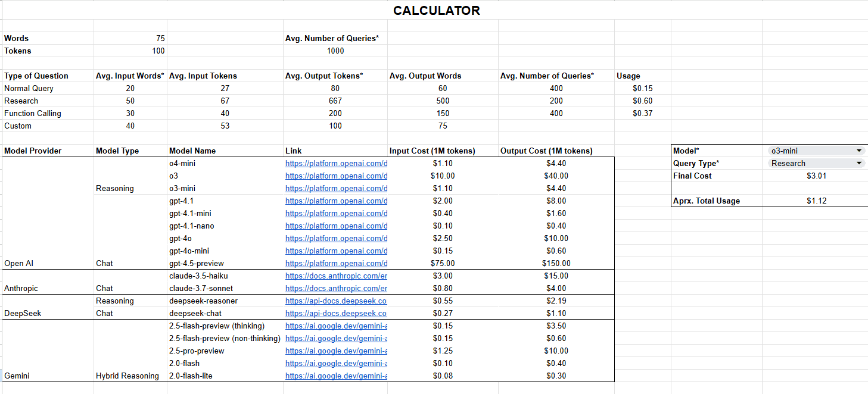Click the Normal Query row label

pyautogui.click(x=29, y=88)
